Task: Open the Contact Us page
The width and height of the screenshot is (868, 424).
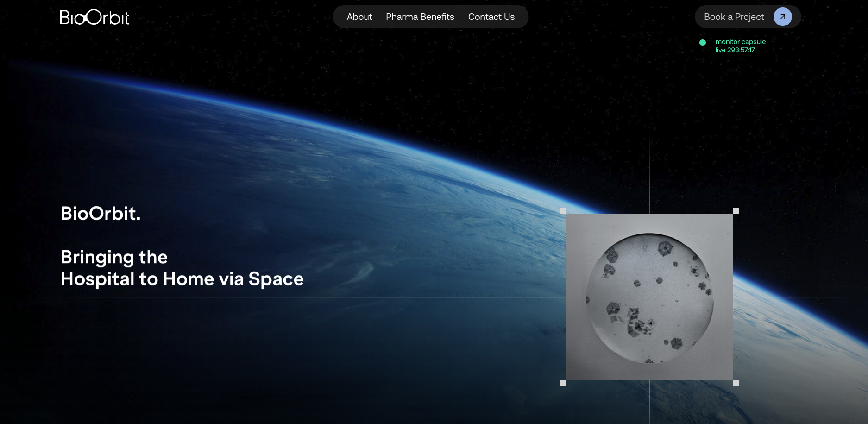Action: 491,17
